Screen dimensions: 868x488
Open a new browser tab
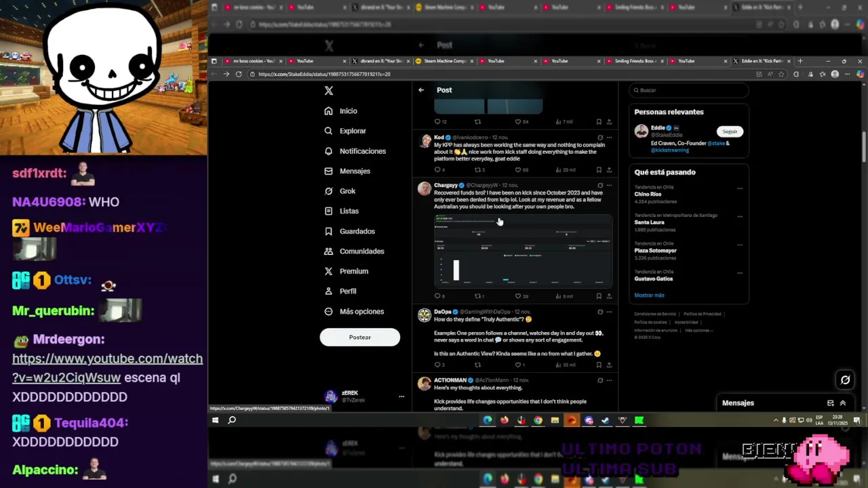(800, 61)
